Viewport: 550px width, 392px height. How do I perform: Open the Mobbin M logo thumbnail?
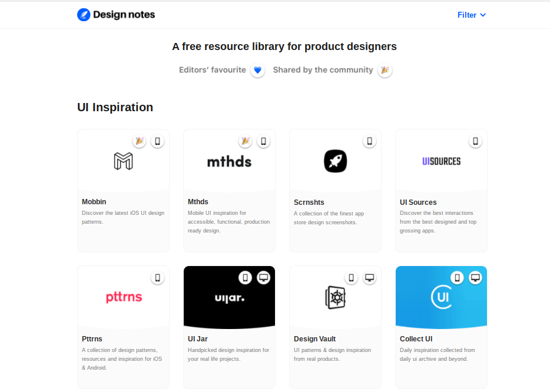click(124, 161)
